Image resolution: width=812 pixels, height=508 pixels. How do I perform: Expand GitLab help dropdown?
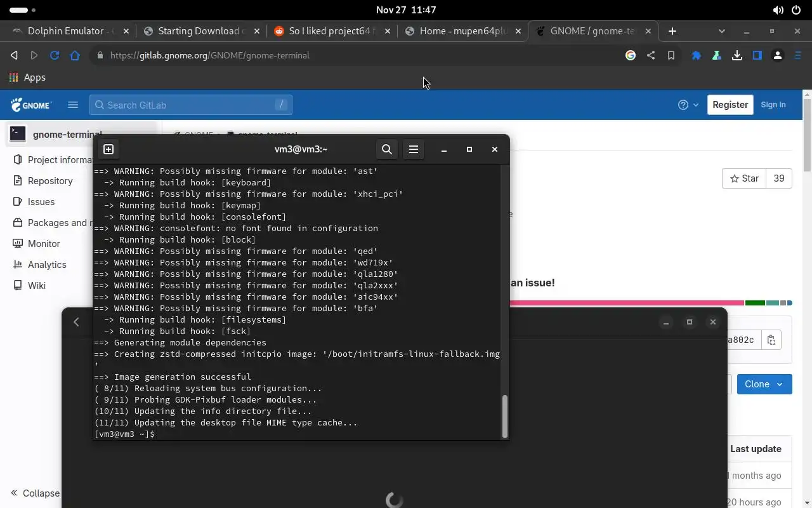[688, 105]
